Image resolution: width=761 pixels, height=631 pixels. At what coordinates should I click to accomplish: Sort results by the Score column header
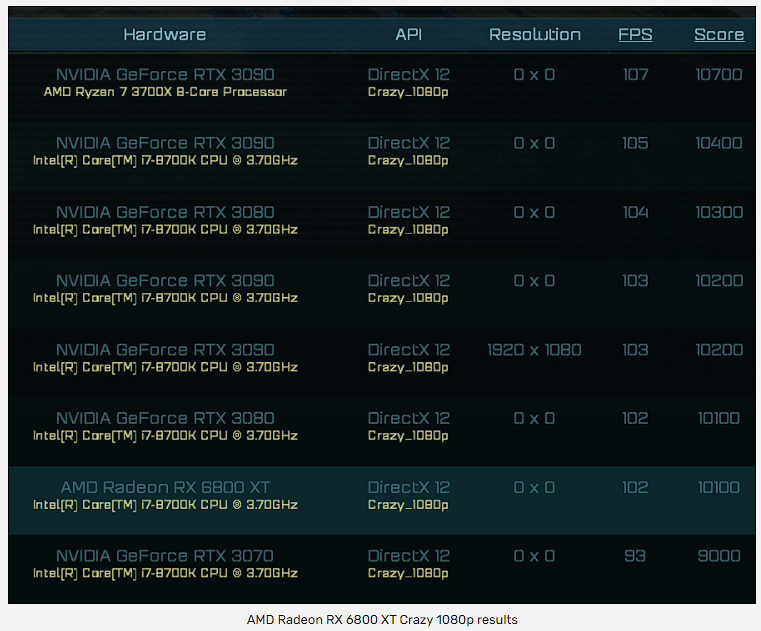pyautogui.click(x=719, y=34)
